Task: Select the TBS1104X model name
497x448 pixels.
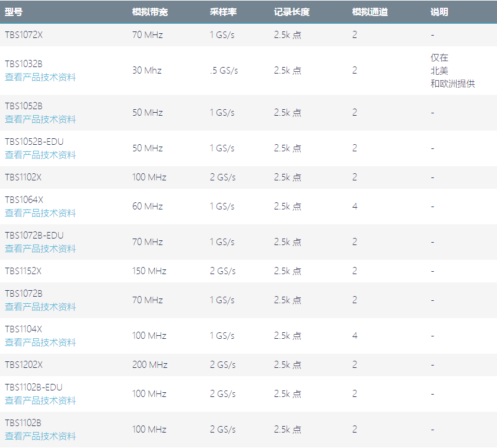Action: pyautogui.click(x=24, y=329)
